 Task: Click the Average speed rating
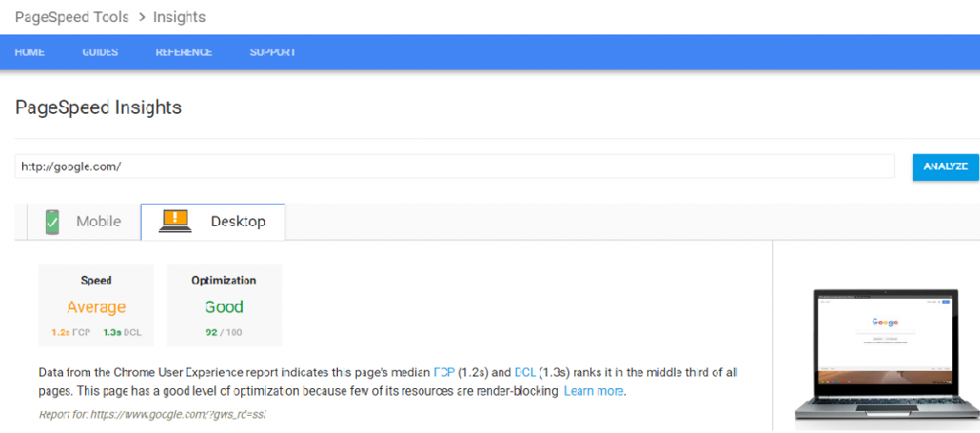(96, 308)
